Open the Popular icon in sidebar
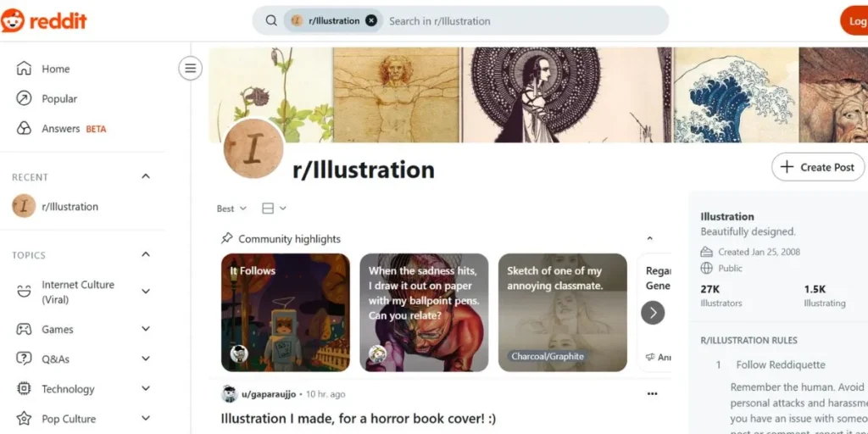The image size is (868, 434). click(x=24, y=98)
